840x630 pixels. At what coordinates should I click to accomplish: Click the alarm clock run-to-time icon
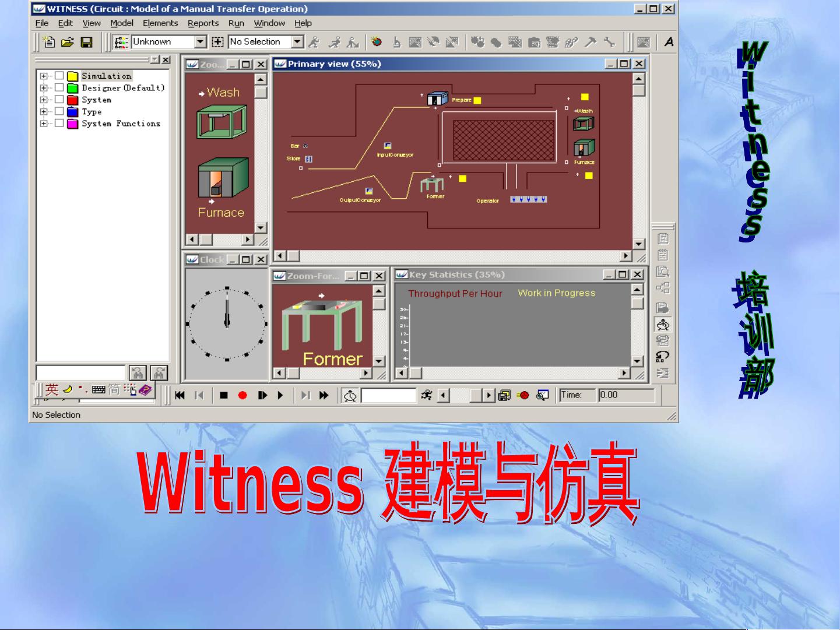tap(350, 395)
